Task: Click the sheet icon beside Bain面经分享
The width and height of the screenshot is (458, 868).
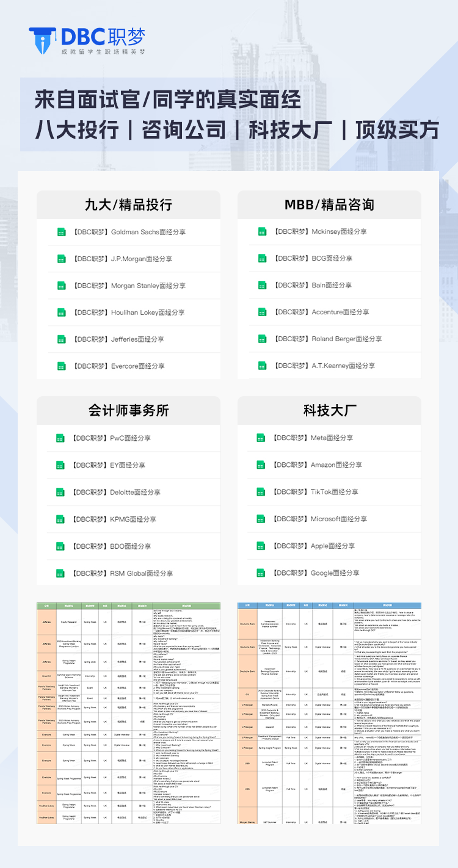Action: pyautogui.click(x=262, y=286)
